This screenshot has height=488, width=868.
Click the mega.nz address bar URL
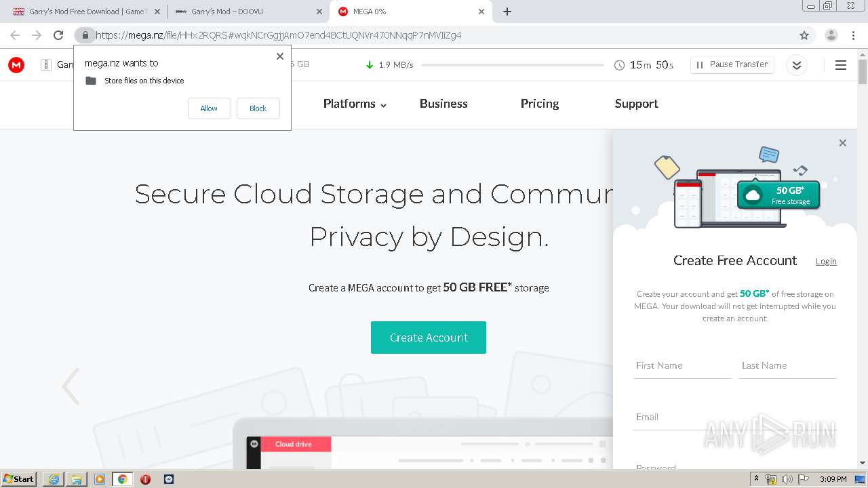coord(279,35)
